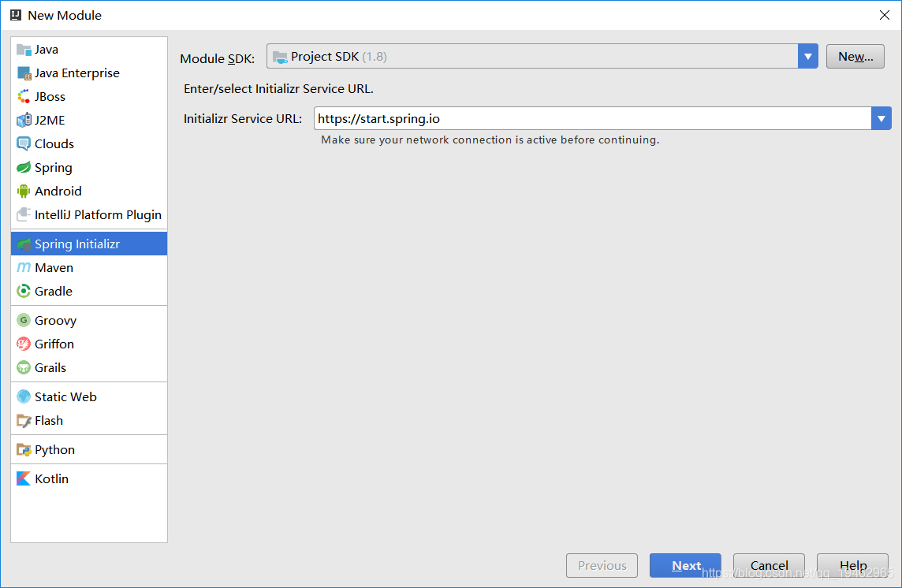Viewport: 902px width, 588px height.
Task: Pick the Grails module type
Action: [89, 367]
